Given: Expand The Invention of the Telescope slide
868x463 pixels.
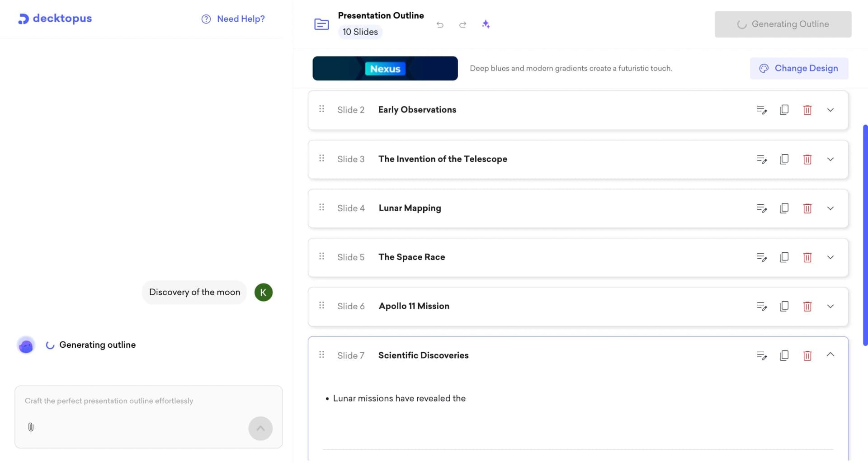Looking at the screenshot, I should click(x=830, y=159).
